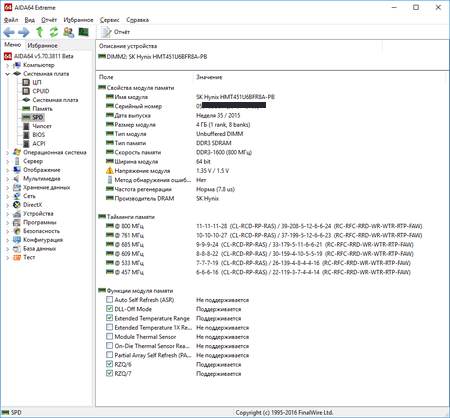The image size is (450, 418).
Task: Open the Файл menu
Action: pos(11,20)
